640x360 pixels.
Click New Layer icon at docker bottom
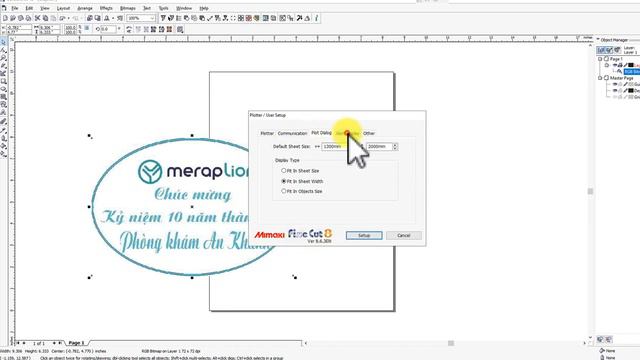pyautogui.click(x=600, y=339)
